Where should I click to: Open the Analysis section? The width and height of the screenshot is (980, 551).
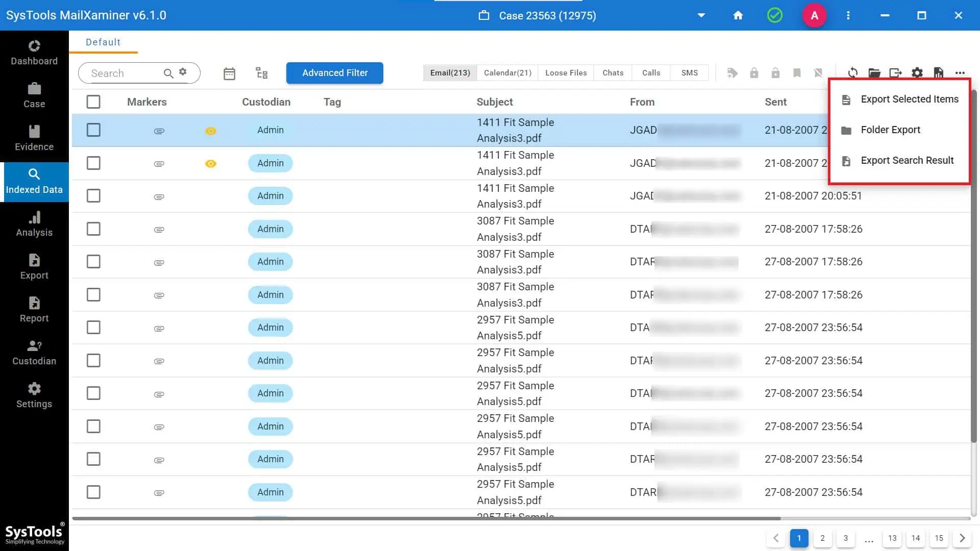coord(34,224)
